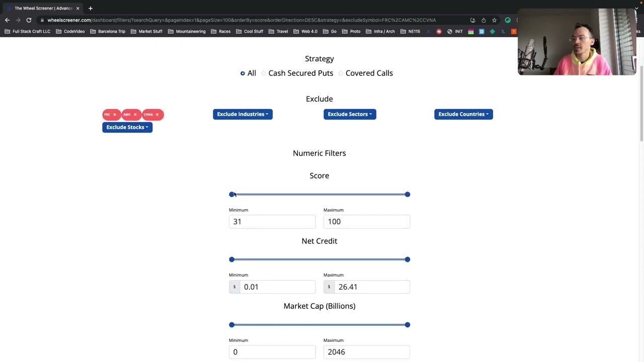Screen dimensions: 644x362
Task: Focus the Score maximum input field
Action: [x=367, y=222]
